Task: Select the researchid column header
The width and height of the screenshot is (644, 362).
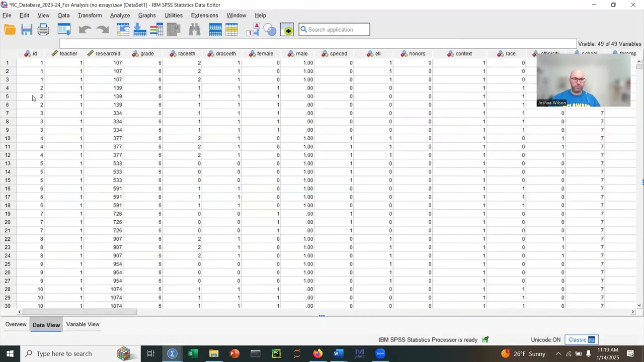Action: point(103,53)
